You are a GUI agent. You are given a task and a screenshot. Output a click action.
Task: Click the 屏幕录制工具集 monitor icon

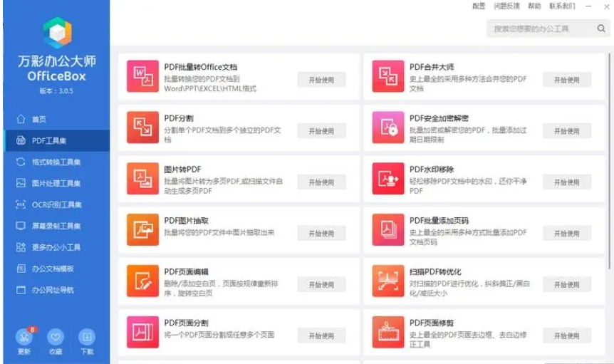(x=21, y=226)
